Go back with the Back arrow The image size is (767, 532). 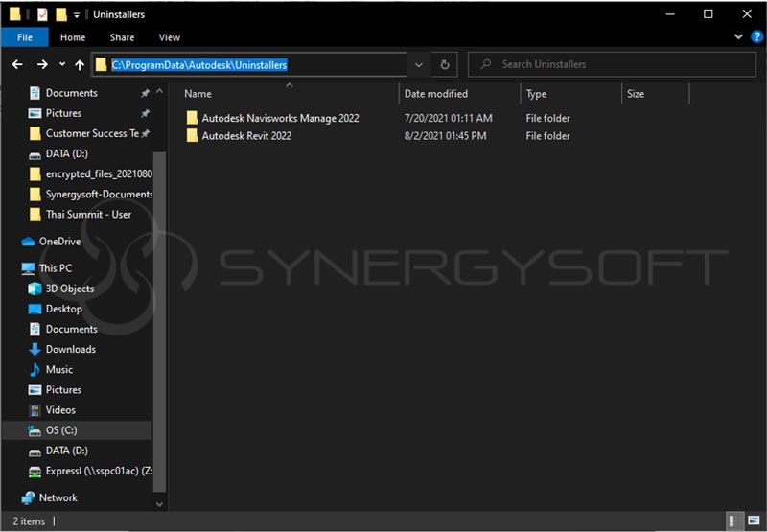(17, 64)
